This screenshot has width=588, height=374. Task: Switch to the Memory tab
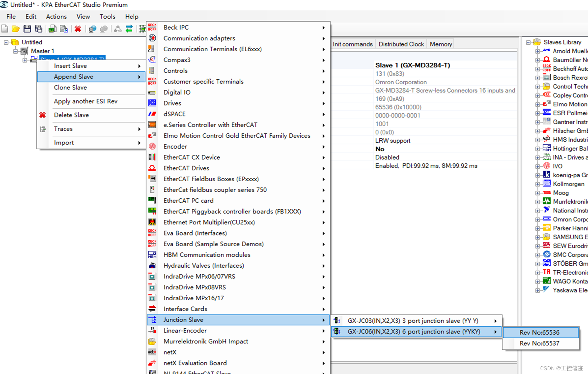441,44
